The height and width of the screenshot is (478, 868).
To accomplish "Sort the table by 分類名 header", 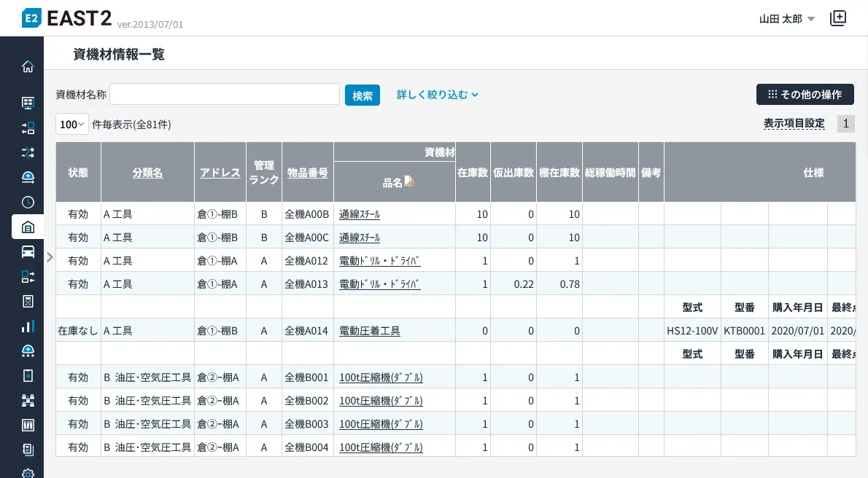I will 147,173.
